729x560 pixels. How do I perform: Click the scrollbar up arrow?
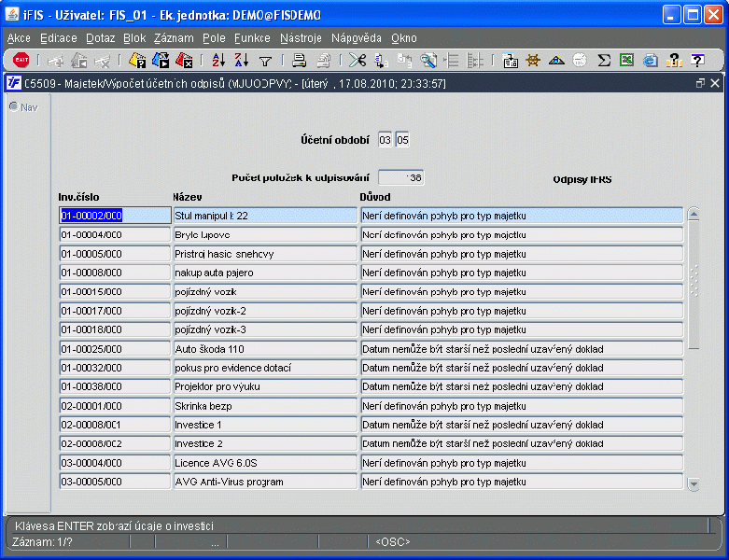point(694,214)
